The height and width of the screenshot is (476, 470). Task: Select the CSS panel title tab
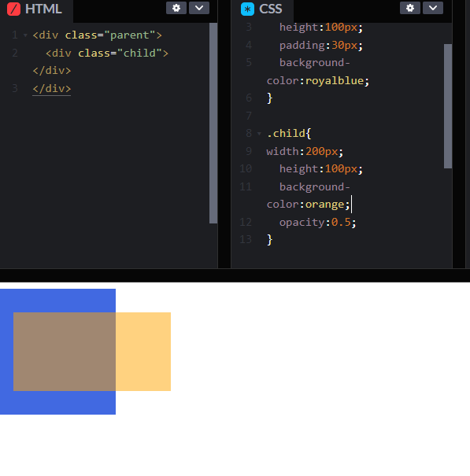coord(262,9)
